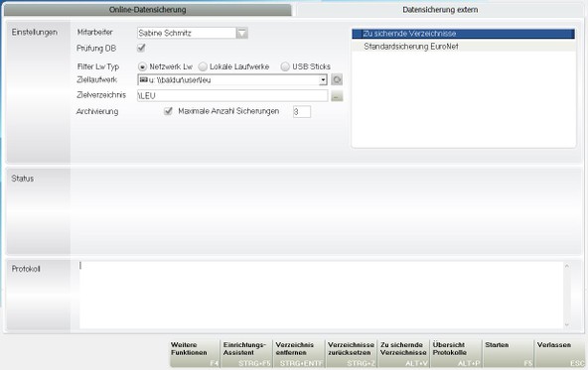The height and width of the screenshot is (370, 588).
Task: Click the Mitarbeiter field showing Sabine Schmitz
Action: pos(187,33)
